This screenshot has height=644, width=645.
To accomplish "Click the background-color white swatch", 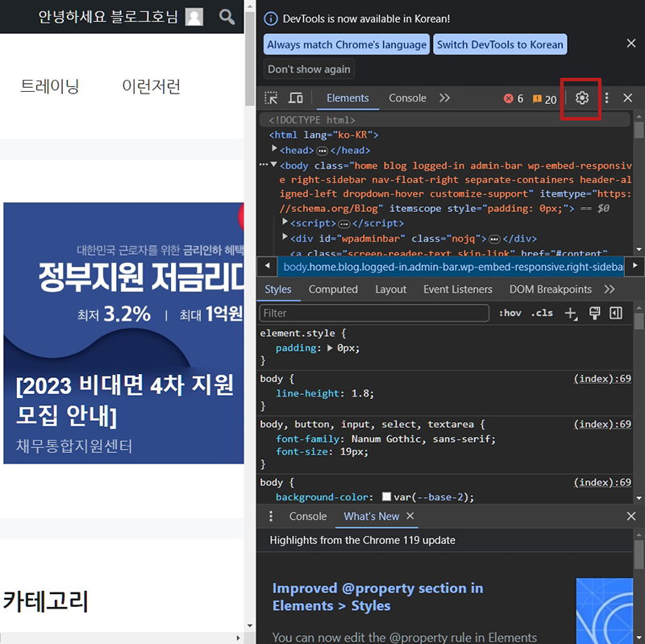I will click(x=386, y=497).
